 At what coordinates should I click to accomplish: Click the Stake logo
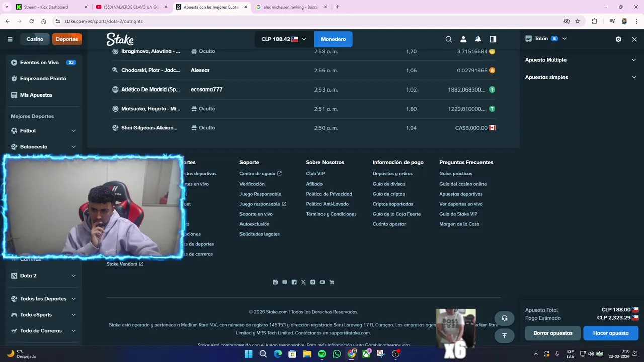click(120, 39)
